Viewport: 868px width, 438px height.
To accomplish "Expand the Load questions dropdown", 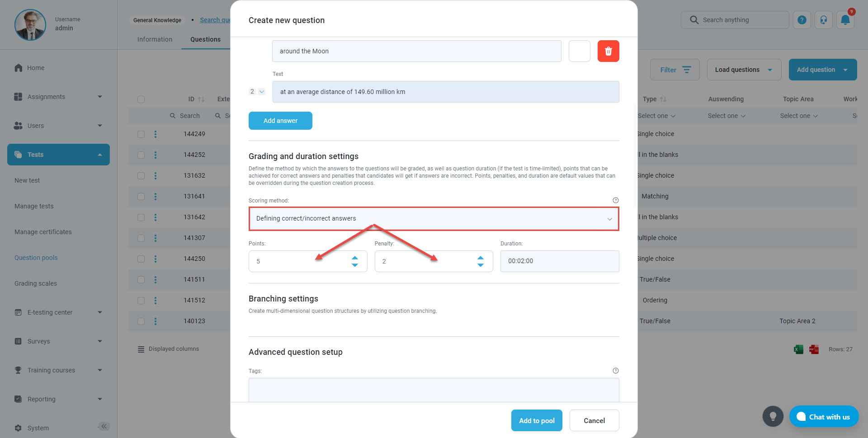I will point(744,70).
